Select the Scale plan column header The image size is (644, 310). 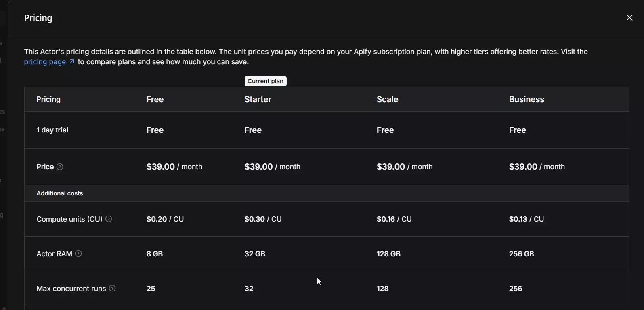pyautogui.click(x=388, y=99)
